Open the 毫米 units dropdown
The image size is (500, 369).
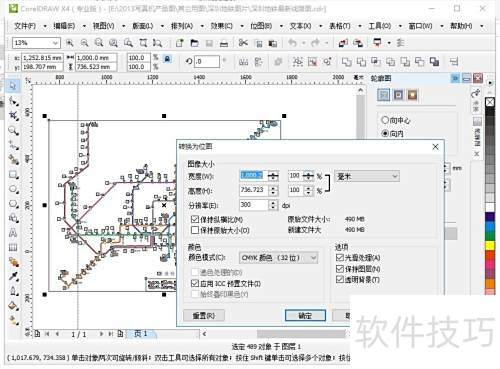click(395, 176)
